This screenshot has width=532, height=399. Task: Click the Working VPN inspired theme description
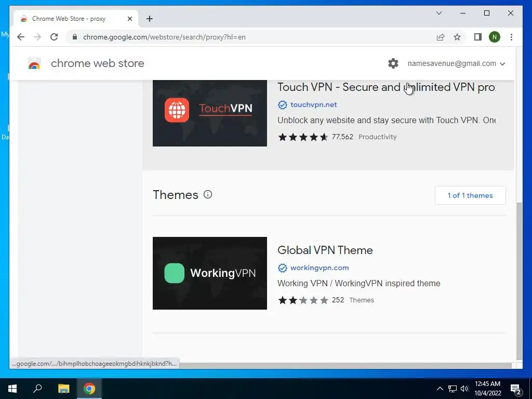(x=358, y=283)
